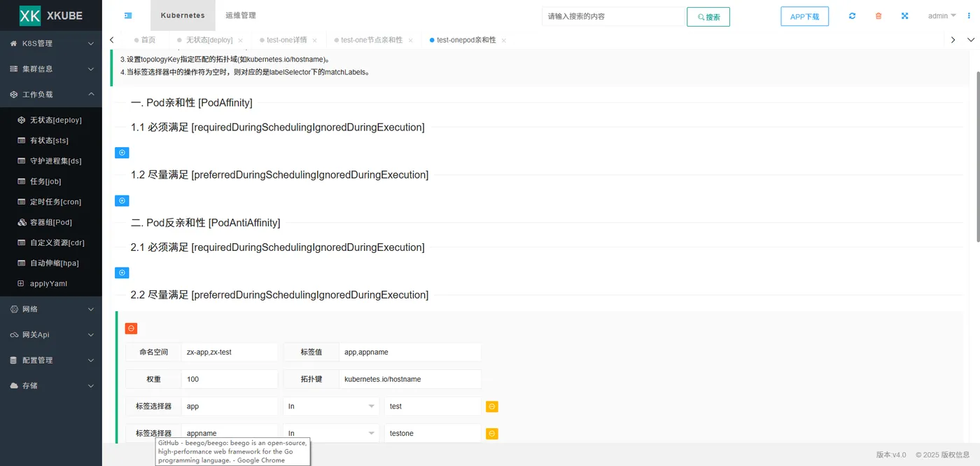Switch to test-one详情 tab

(x=287, y=40)
